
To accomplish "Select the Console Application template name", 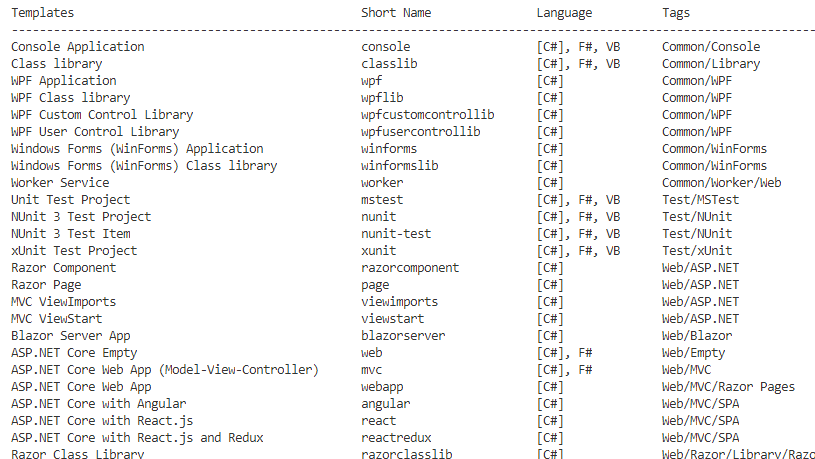I will (77, 47).
